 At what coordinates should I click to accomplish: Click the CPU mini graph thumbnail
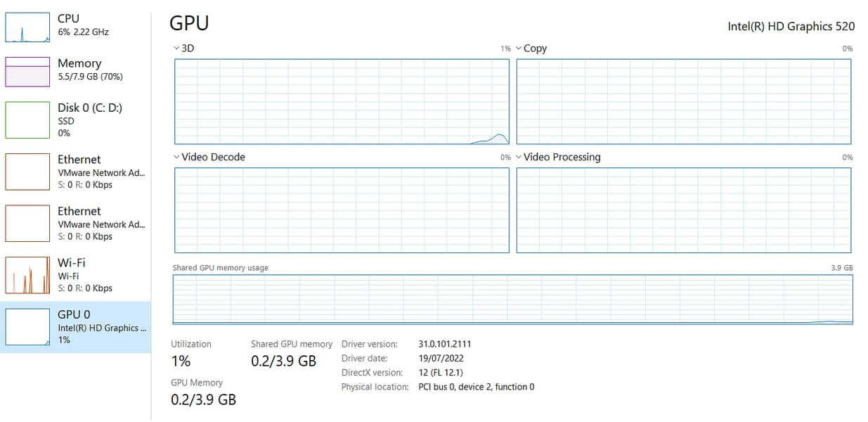(x=27, y=27)
